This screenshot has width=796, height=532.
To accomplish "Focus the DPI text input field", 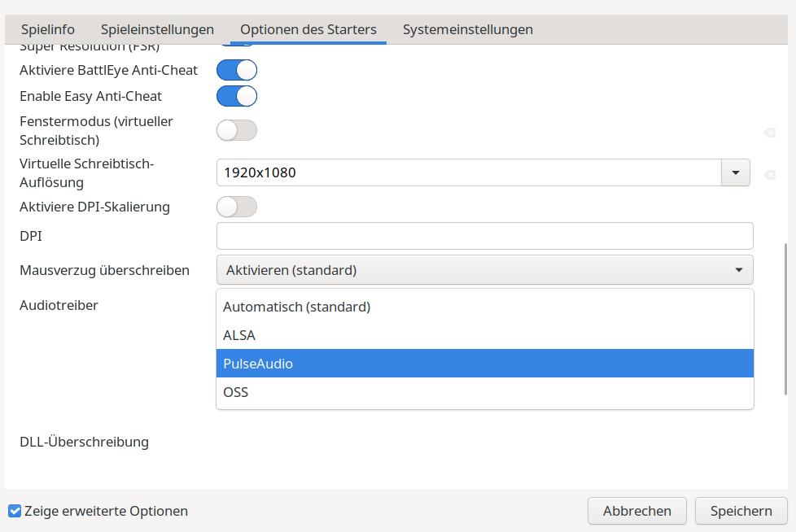I will click(x=484, y=236).
